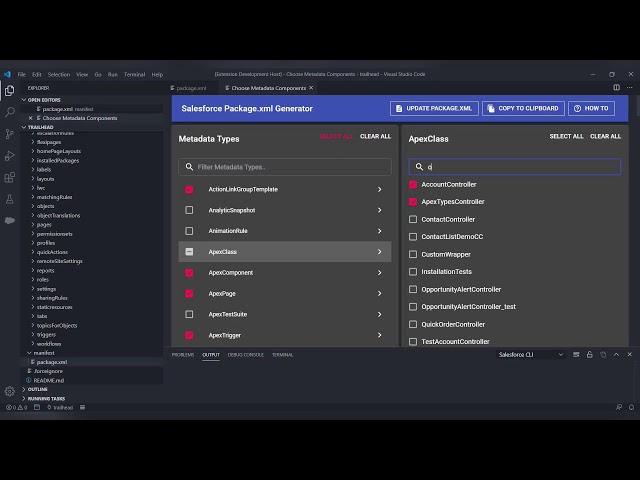Click the open log file icon in output panel

[x=603, y=355]
